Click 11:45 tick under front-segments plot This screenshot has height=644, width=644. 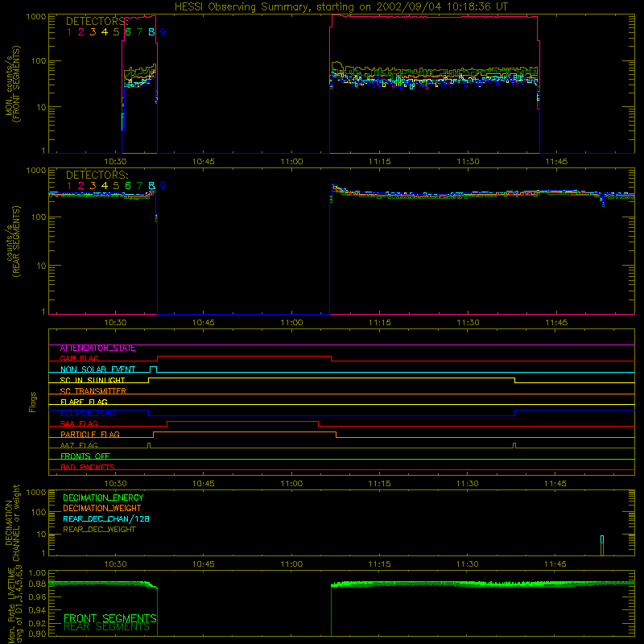click(556, 162)
